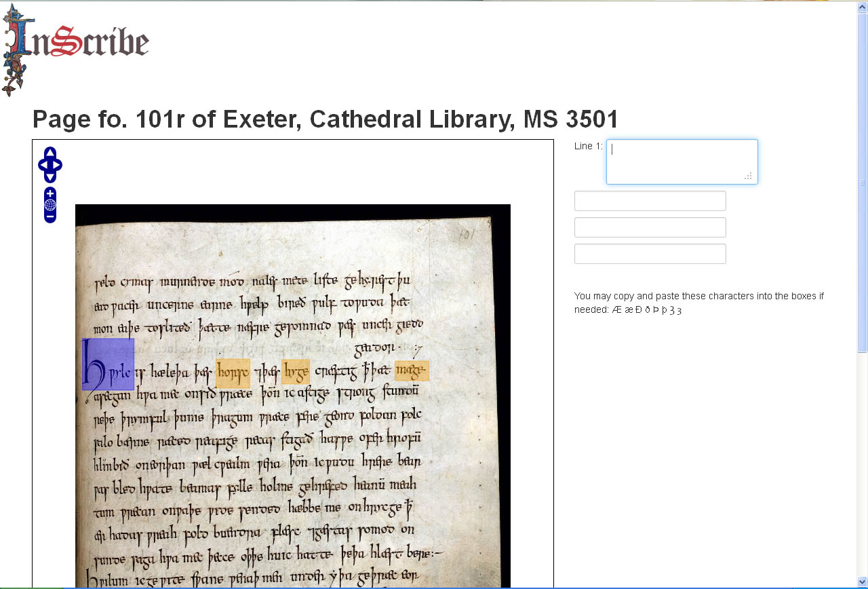Click the scrollbar down arrow
Screen dimensions: 868x589
tap(862, 582)
